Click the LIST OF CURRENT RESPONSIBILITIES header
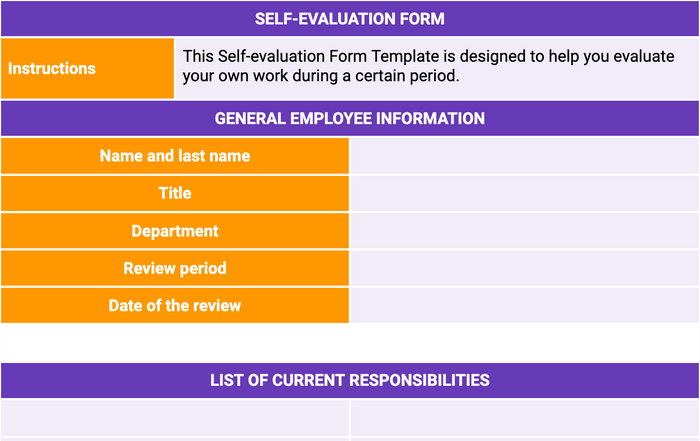The height and width of the screenshot is (441, 700). pos(350,380)
